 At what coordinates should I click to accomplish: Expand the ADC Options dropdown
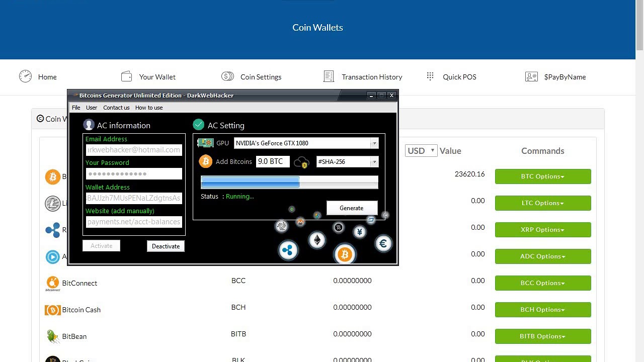[543, 256]
